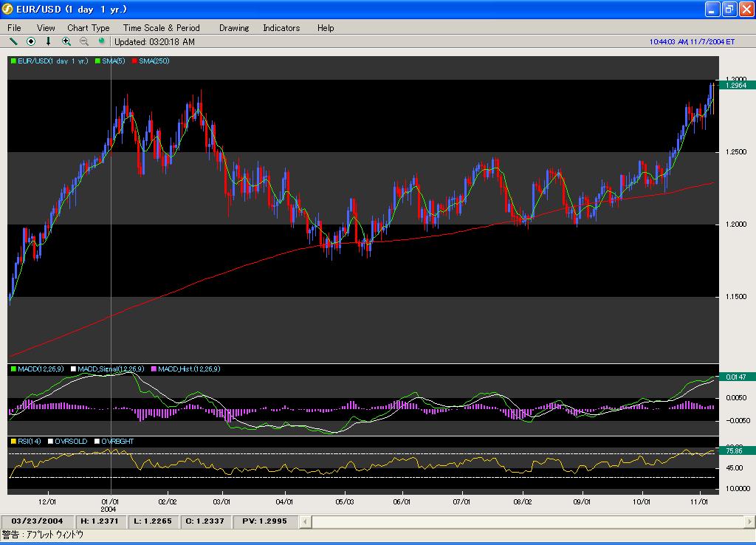The image size is (756, 545).
Task: Click the horizontal scrollbar track
Action: [x=527, y=521]
